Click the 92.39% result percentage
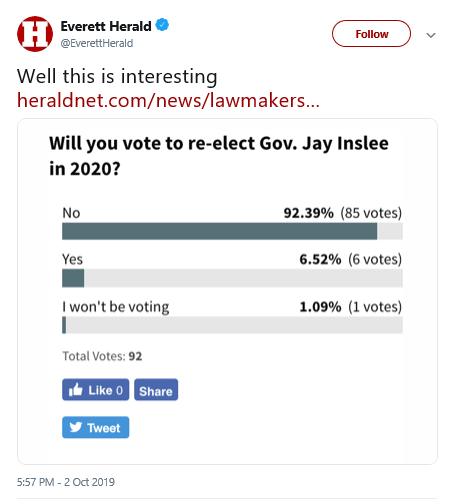Screen dimensions: 452x499 pos(309,213)
